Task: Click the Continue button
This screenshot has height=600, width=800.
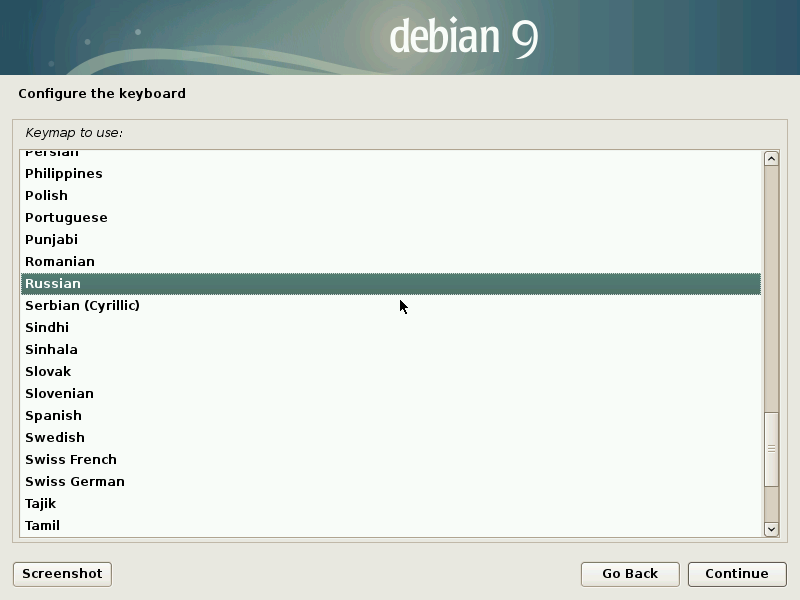Action: click(737, 574)
